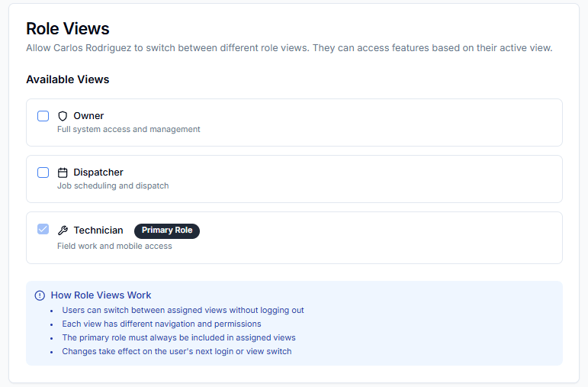Click the Role Views page title
Screen dimensions: 588x387
click(x=68, y=29)
